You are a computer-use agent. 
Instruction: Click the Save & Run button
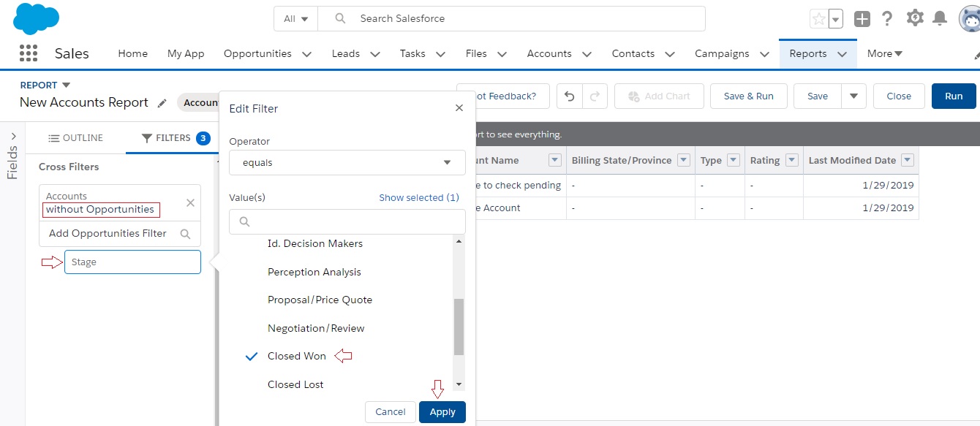coord(748,96)
